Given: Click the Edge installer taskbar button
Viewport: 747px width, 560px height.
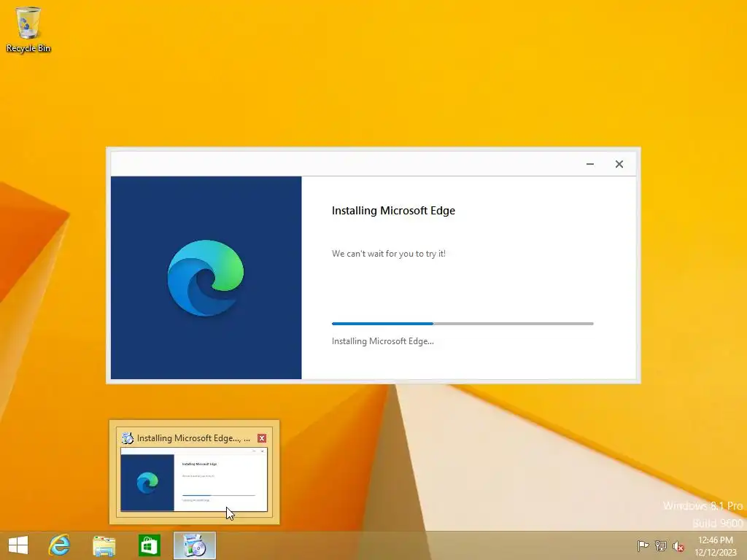Looking at the screenshot, I should point(194,545).
